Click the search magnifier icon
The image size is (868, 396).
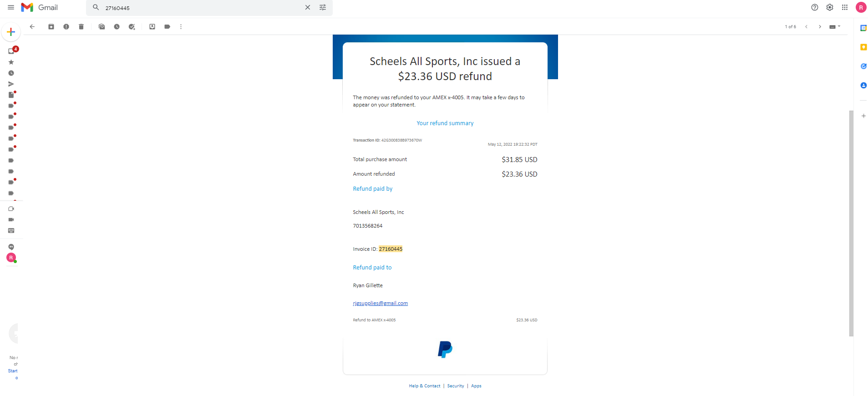tap(96, 7)
